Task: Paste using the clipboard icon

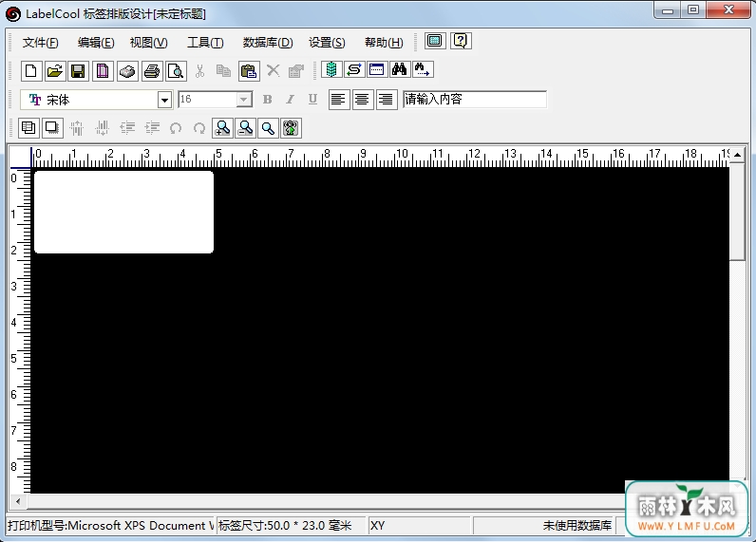Action: coord(249,71)
